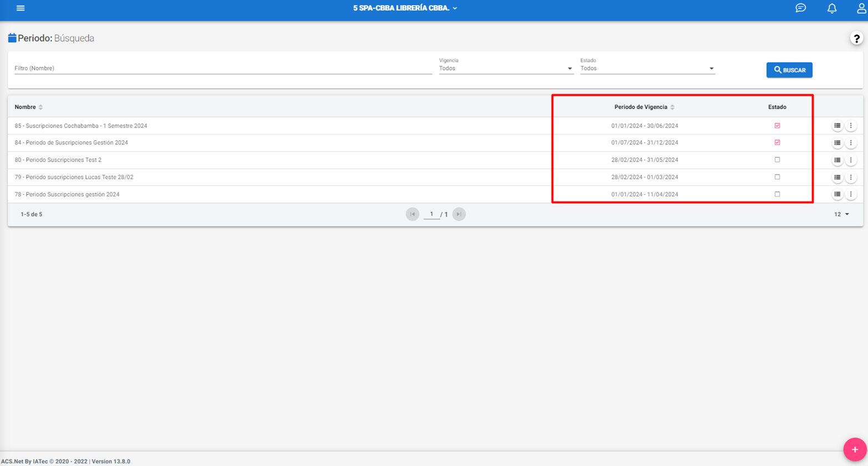Sort by Nombre column arrows
Image resolution: width=868 pixels, height=466 pixels.
tap(40, 107)
